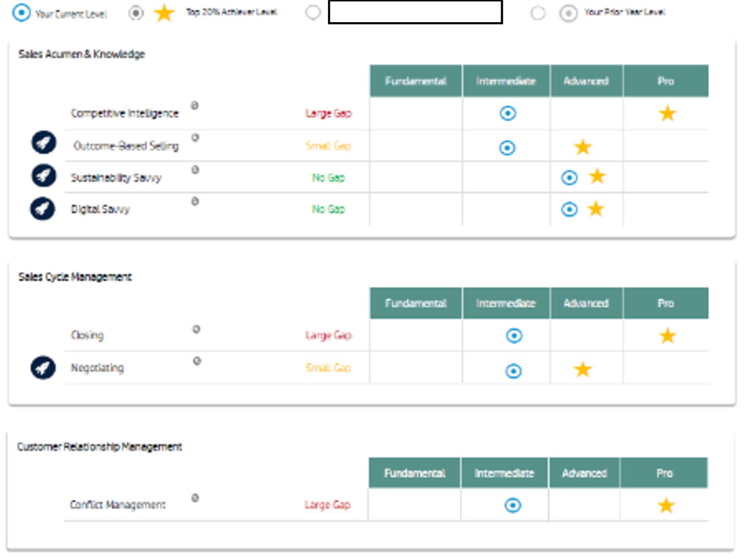Click the rocket icon next to Negotiating

(x=43, y=368)
